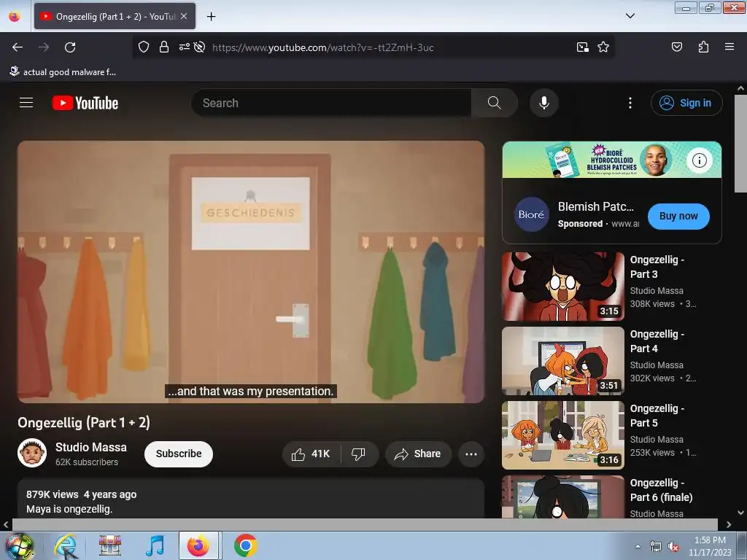Open Ongezellig - Part 5 title link

657,415
